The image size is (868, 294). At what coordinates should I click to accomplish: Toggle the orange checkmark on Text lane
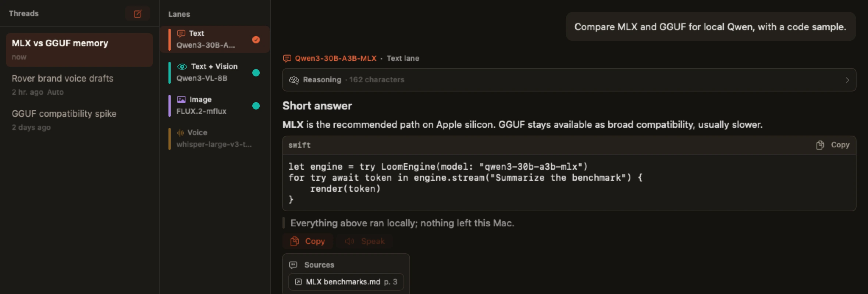[x=256, y=40]
